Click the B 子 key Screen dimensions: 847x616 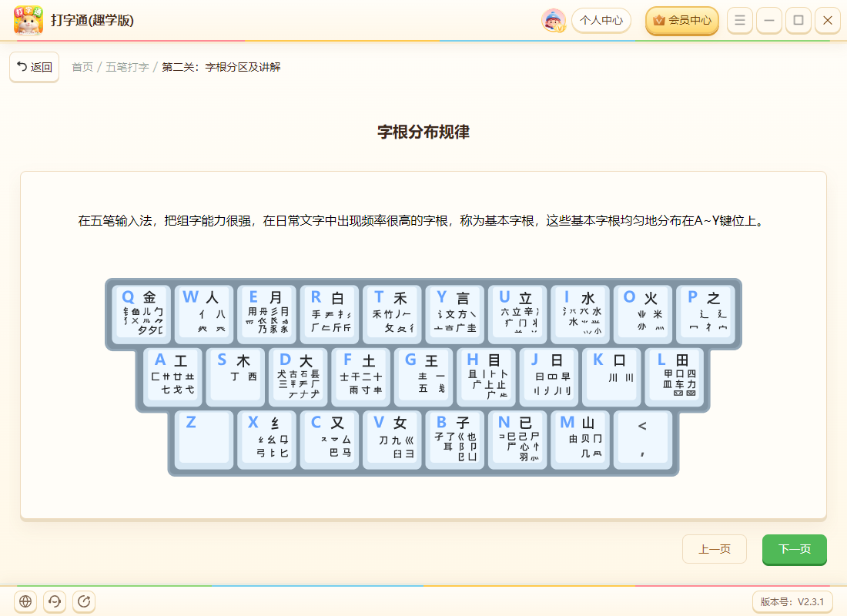pos(455,439)
